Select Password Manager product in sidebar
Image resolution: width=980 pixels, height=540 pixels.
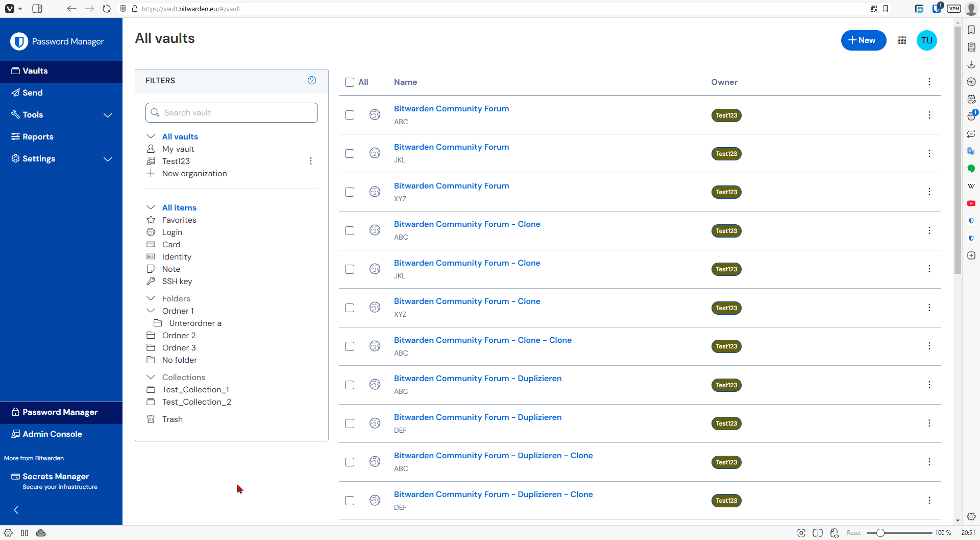61,412
